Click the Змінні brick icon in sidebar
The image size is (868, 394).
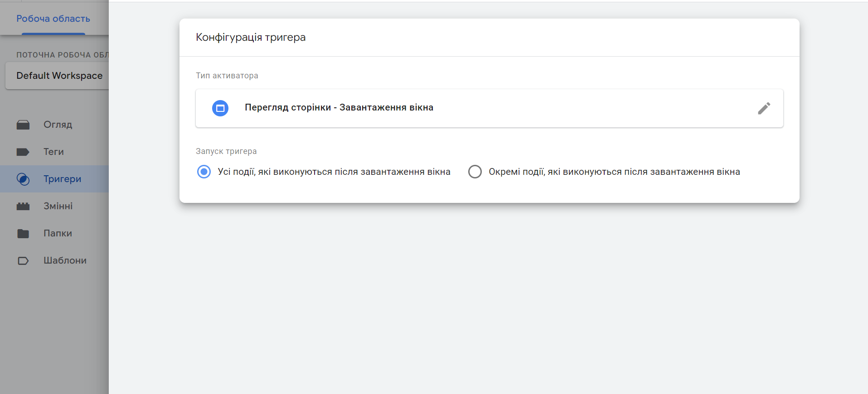pyautogui.click(x=23, y=206)
